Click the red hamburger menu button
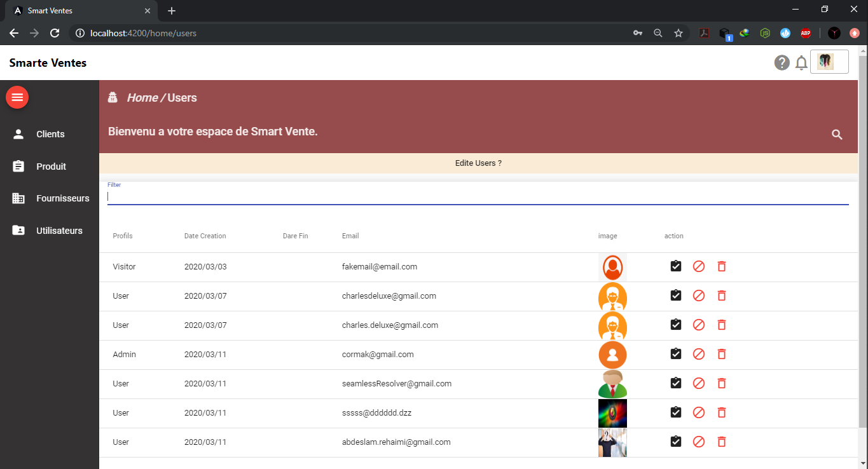Screen dimensions: 868x469 [x=17, y=97]
